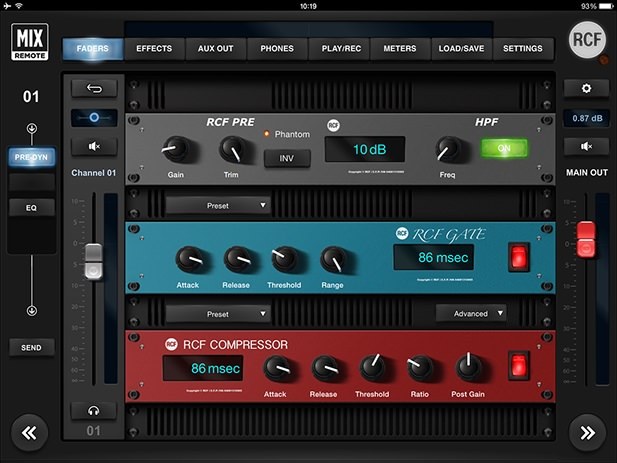This screenshot has width=617, height=463.
Task: Open the Preset dropdown above RCF Compressor
Action: [218, 313]
